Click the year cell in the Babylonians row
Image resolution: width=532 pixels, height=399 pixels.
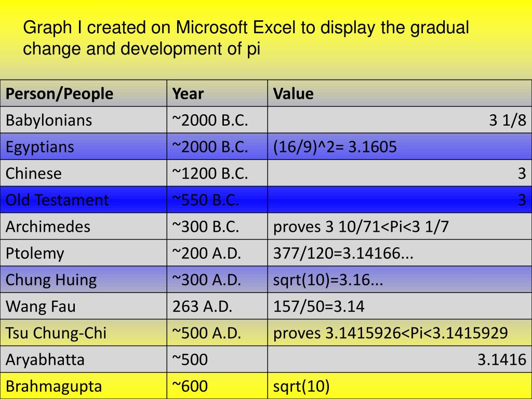pyautogui.click(x=217, y=120)
